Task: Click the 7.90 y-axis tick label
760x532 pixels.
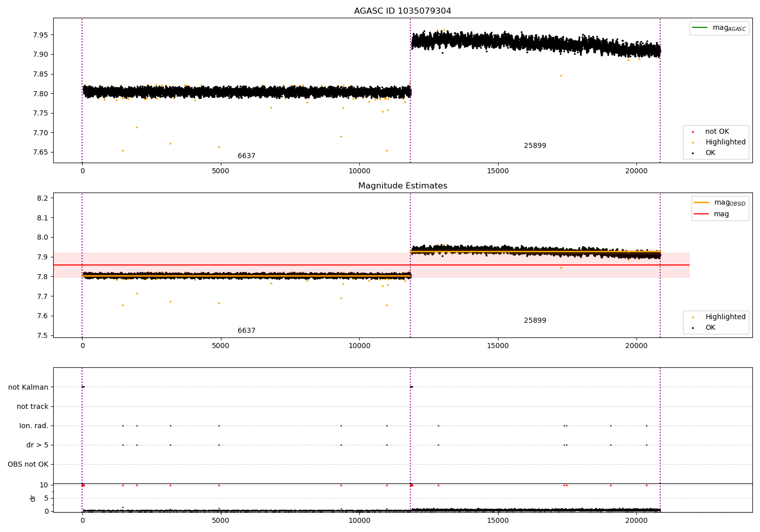Action: (x=41, y=55)
